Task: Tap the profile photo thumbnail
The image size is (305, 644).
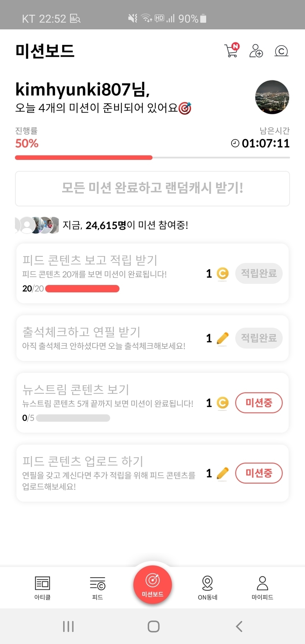Action: tap(272, 97)
